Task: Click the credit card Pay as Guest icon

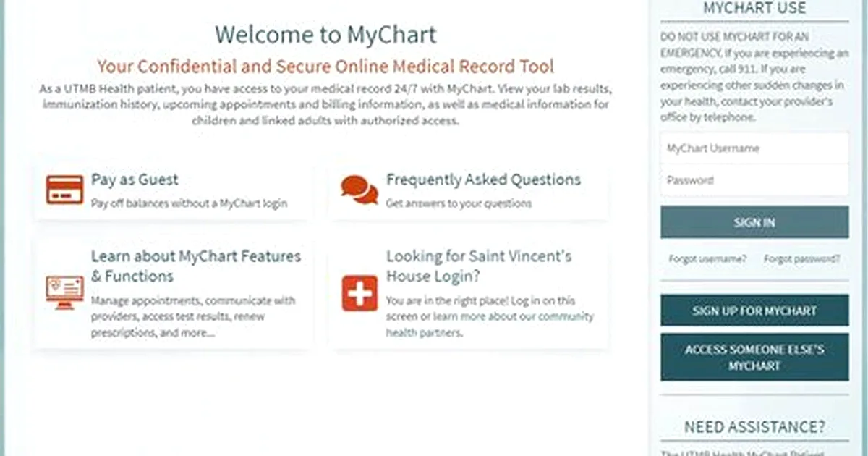Action: pos(64,189)
